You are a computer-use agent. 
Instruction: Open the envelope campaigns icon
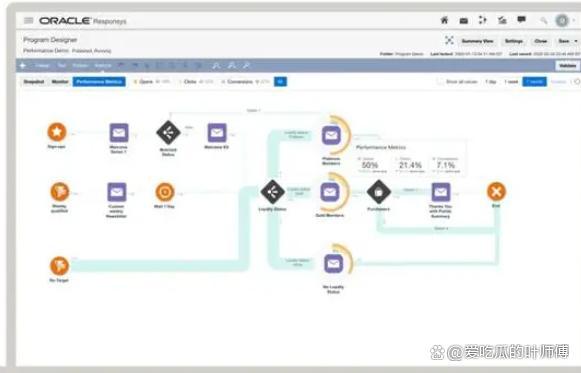464,21
